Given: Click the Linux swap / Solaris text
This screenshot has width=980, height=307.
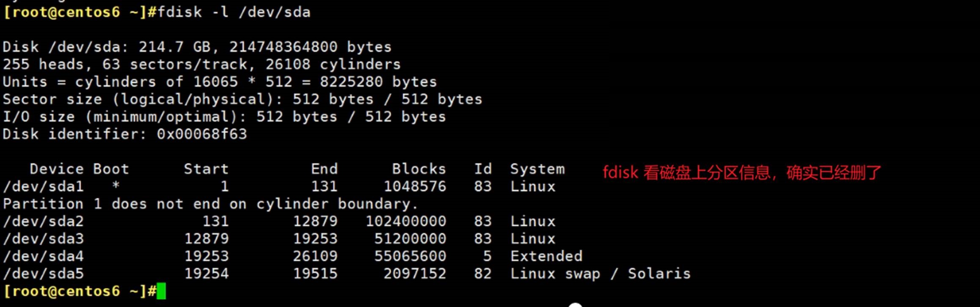Looking at the screenshot, I should pos(600,274).
